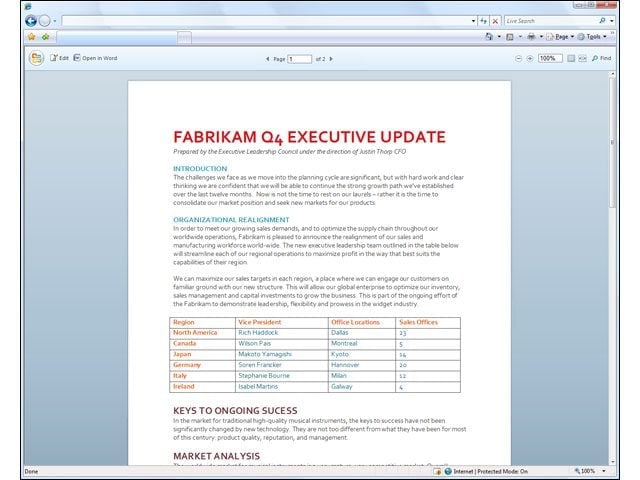Click Internet | Protected Mode: On status text
The image size is (640, 480).
tap(491, 471)
